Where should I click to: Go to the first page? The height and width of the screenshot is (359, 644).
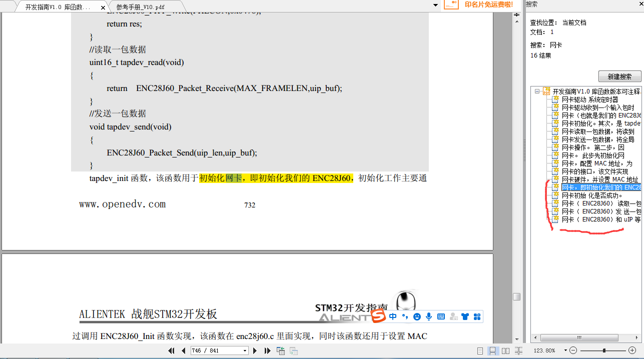point(172,351)
